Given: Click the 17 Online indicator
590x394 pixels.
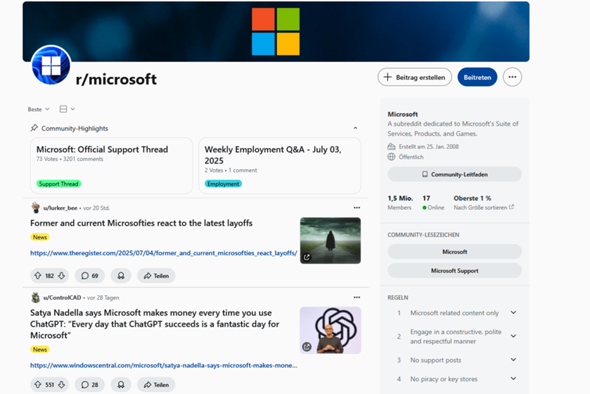Looking at the screenshot, I should pyautogui.click(x=433, y=202).
